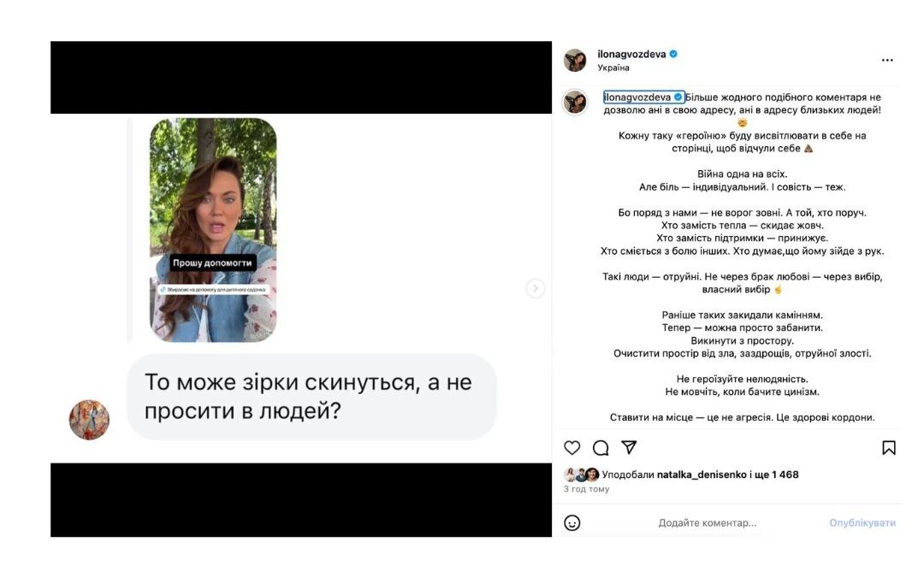Open the emoji picker smiley icon

coord(572,522)
